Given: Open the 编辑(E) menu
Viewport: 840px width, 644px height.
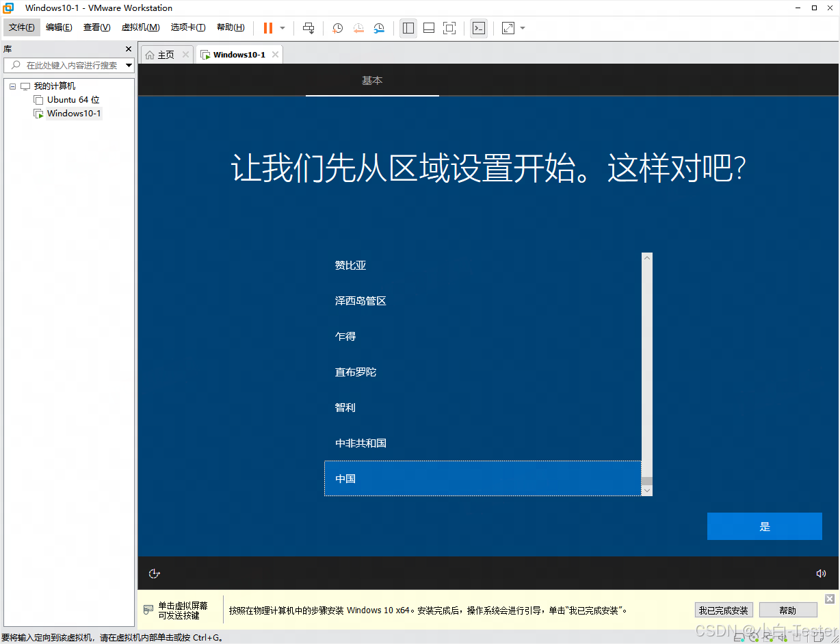Looking at the screenshot, I should (x=59, y=27).
